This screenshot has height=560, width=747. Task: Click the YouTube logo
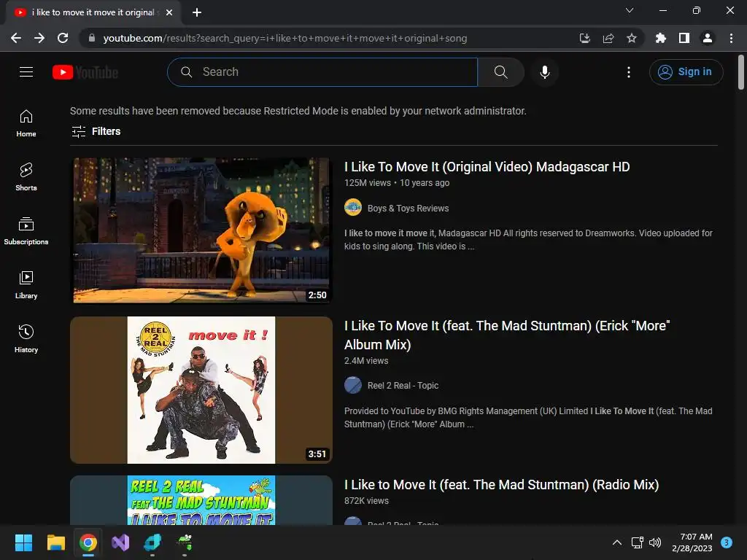pyautogui.click(x=85, y=72)
